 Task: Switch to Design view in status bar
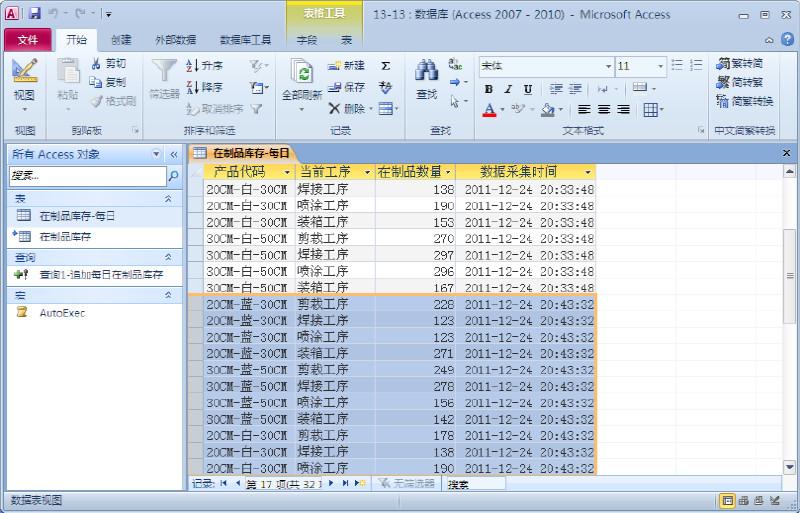pyautogui.click(x=776, y=501)
